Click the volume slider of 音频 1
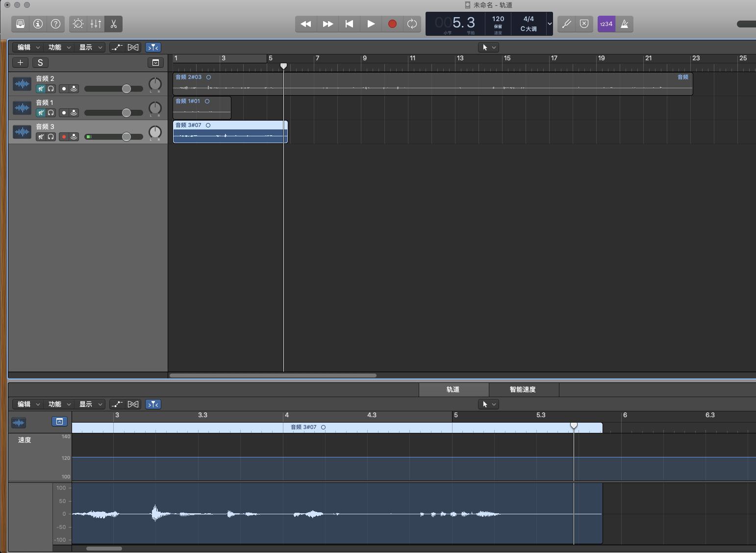756x553 pixels. pos(126,113)
